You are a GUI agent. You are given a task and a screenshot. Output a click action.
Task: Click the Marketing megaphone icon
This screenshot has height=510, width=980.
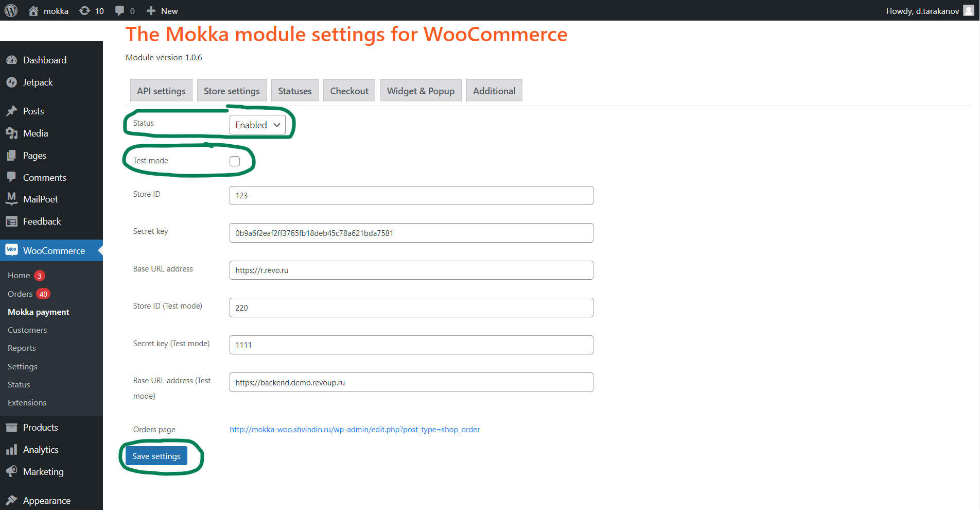(12, 471)
